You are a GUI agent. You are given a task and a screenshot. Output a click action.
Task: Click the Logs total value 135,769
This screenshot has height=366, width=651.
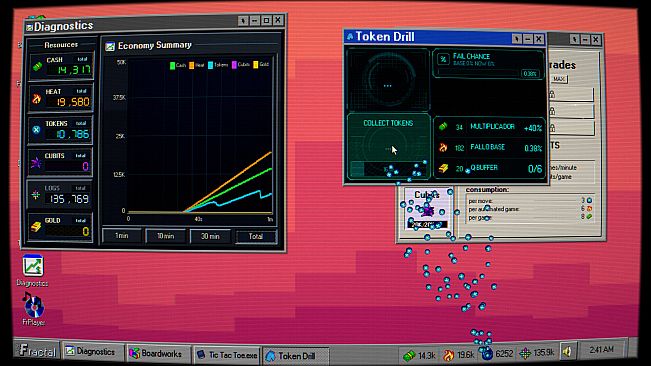pos(69,199)
